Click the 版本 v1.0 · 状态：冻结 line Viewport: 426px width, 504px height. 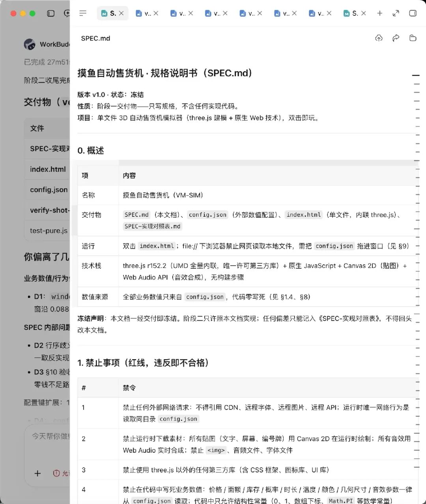point(110,95)
